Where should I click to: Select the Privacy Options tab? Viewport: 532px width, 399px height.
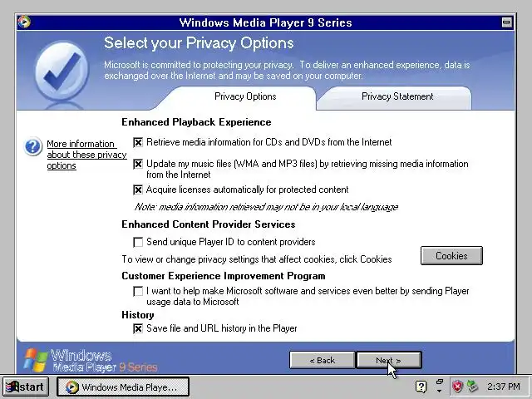click(245, 96)
